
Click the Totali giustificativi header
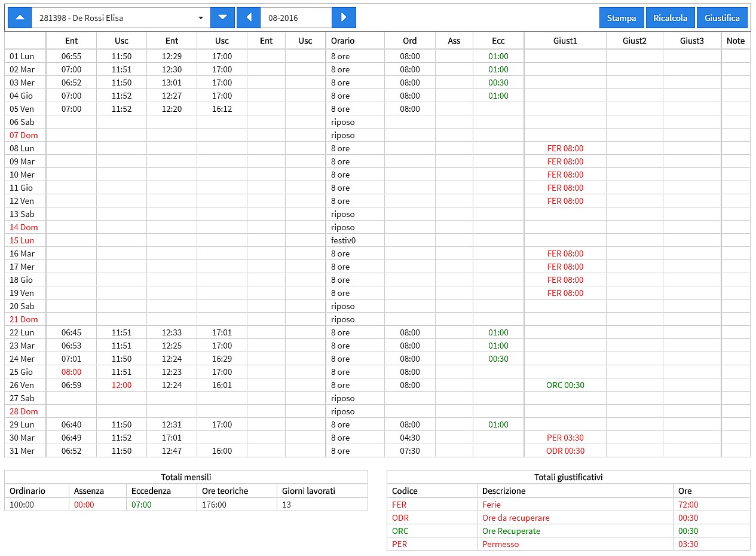(x=568, y=477)
